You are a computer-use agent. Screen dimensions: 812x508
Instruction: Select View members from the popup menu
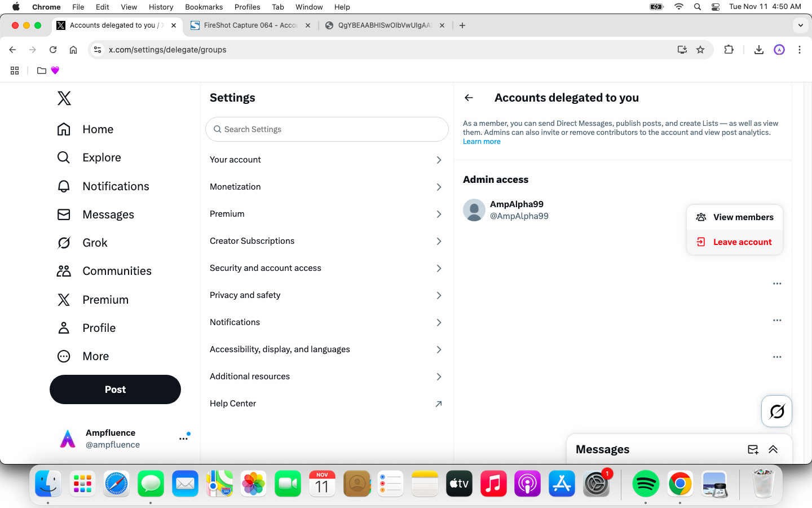click(x=735, y=217)
